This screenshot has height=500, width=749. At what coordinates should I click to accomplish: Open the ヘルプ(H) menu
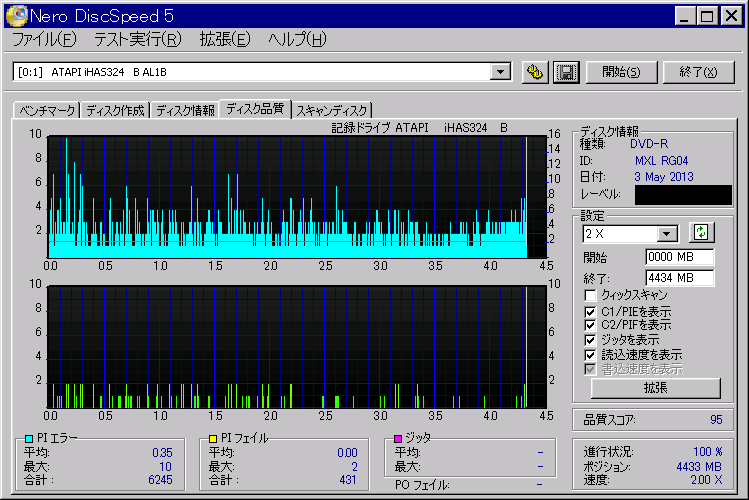click(x=297, y=39)
